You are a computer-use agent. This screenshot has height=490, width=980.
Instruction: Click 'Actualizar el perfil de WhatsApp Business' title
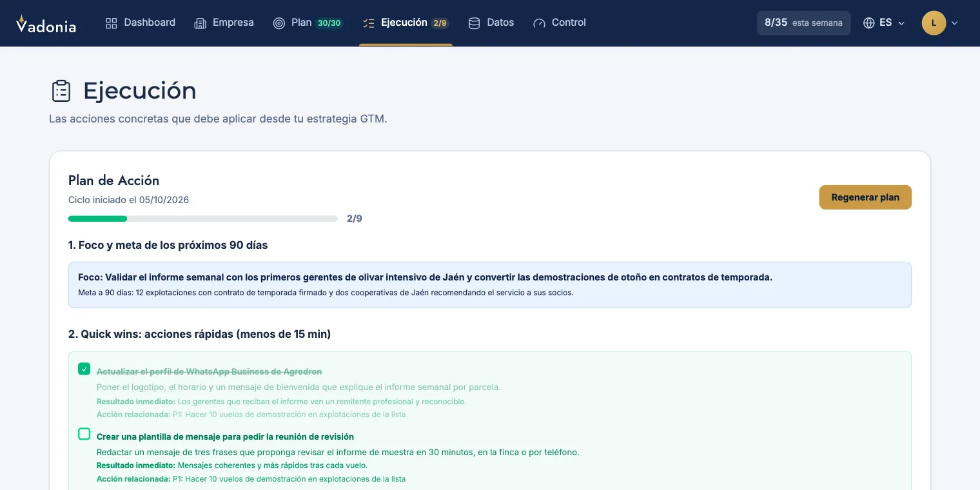click(209, 371)
